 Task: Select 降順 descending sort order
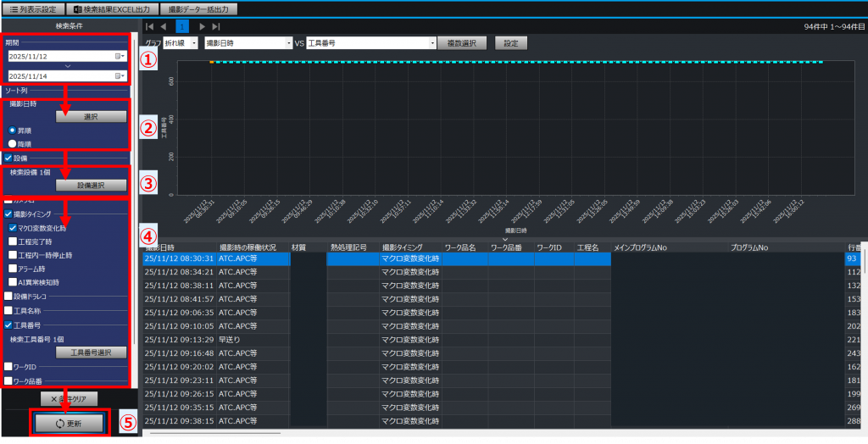[13, 143]
